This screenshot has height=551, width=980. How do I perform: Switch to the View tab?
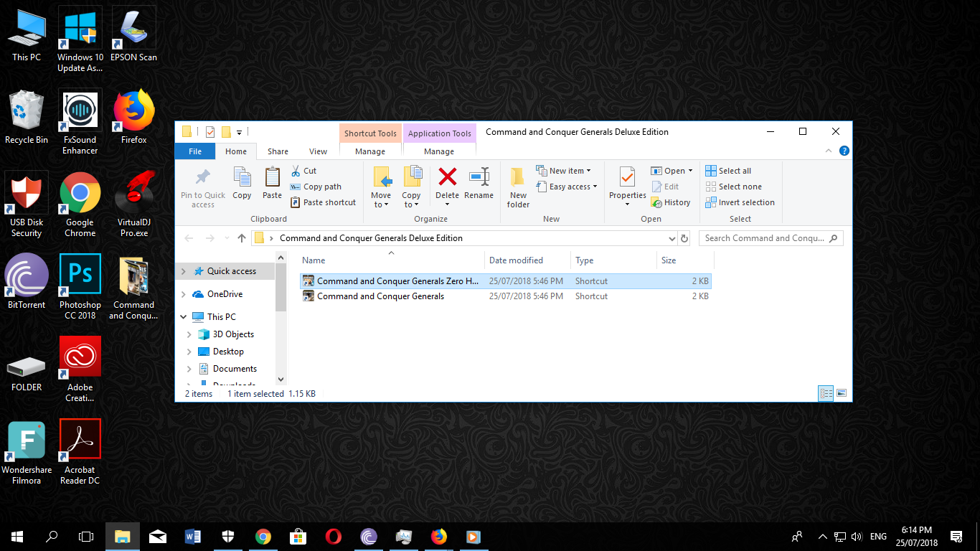click(318, 151)
